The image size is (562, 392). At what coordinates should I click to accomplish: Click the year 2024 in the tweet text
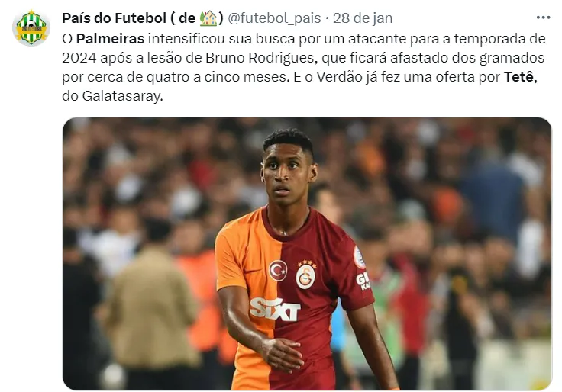(79, 58)
